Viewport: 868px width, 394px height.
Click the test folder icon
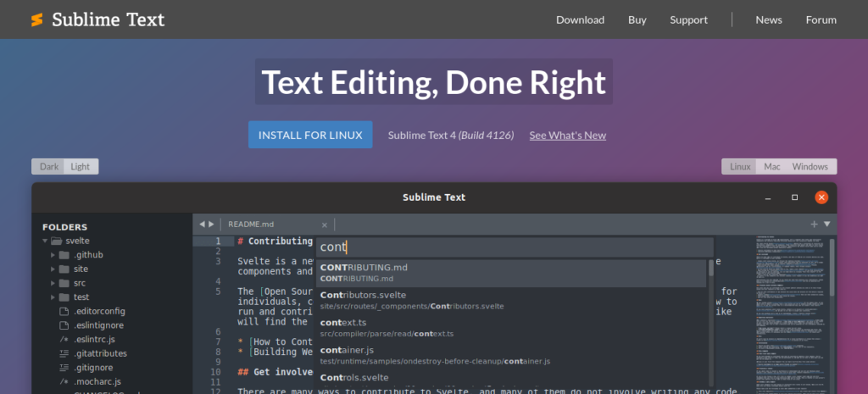click(x=64, y=297)
